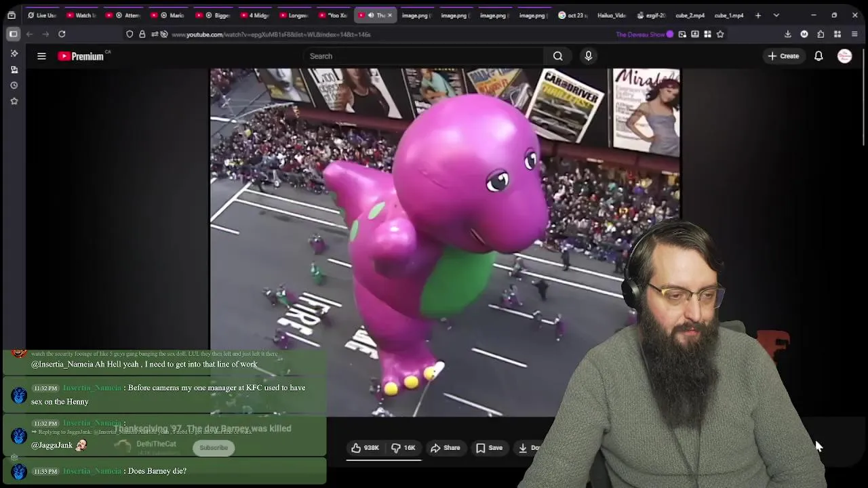Switch to the 'Attem' YouTube tab
The height and width of the screenshot is (488, 868).
click(x=124, y=15)
